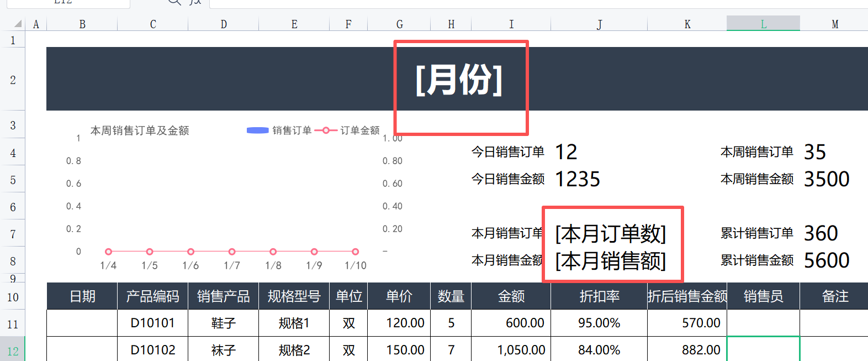868x361 pixels.
Task: Select the chart title 本周销售订单及金额
Action: tap(140, 130)
